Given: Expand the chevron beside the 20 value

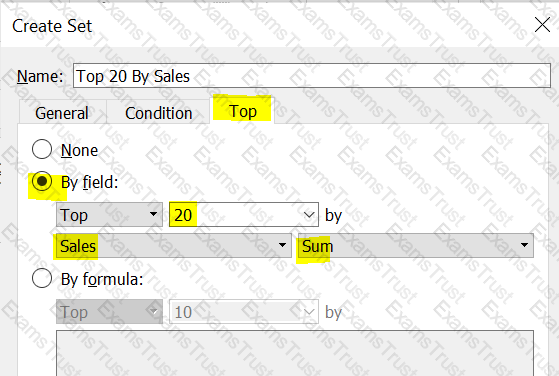Looking at the screenshot, I should pos(309,215).
